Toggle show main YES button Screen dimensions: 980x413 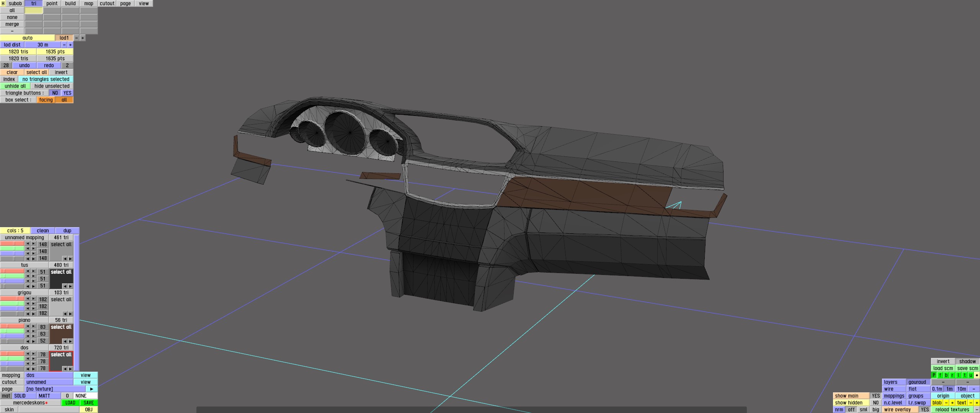tap(875, 396)
